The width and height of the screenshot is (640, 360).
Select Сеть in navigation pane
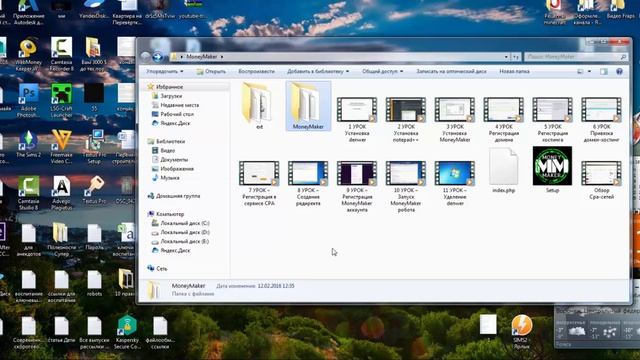[162, 269]
